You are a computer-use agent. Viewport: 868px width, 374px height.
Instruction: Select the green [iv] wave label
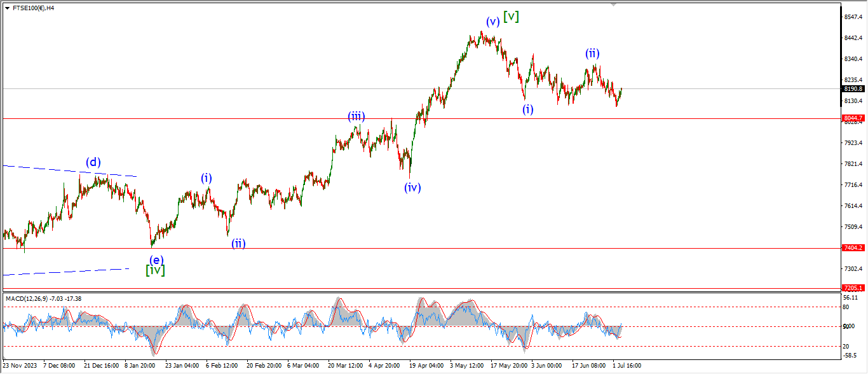tap(155, 270)
